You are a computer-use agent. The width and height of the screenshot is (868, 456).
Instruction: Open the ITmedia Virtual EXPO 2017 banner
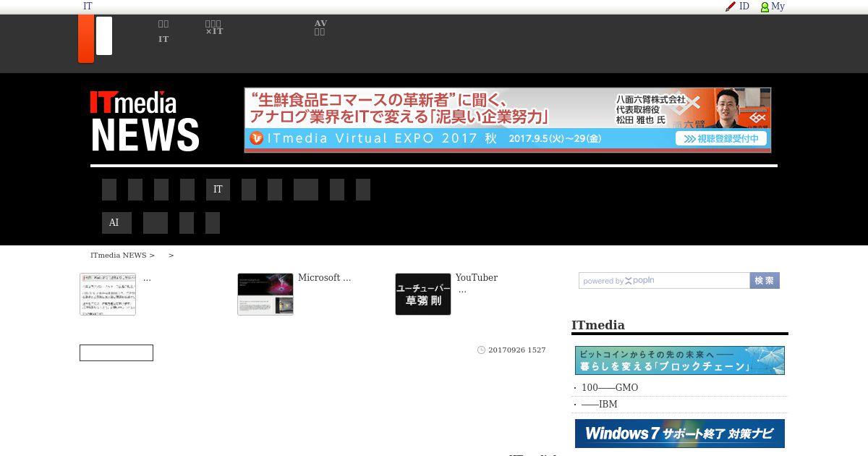pos(508,120)
